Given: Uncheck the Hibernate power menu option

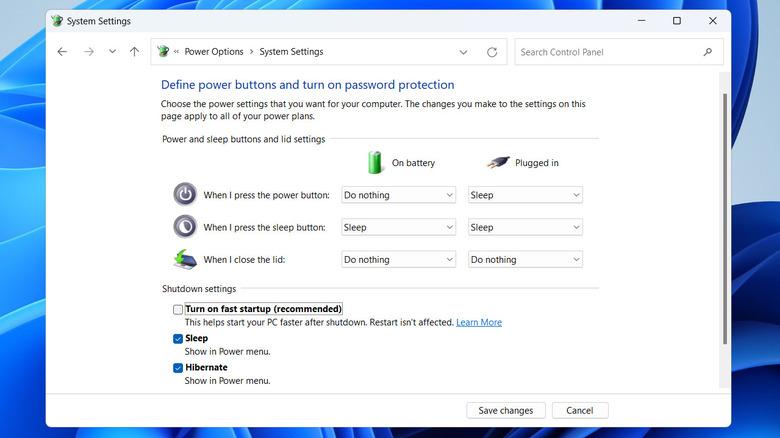Looking at the screenshot, I should (178, 368).
